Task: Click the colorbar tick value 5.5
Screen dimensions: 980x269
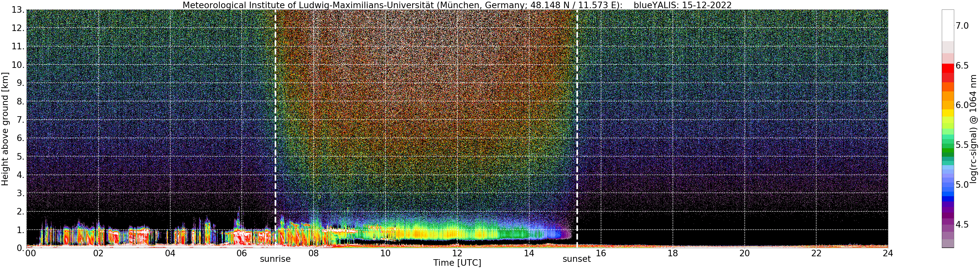Action: pyautogui.click(x=962, y=145)
